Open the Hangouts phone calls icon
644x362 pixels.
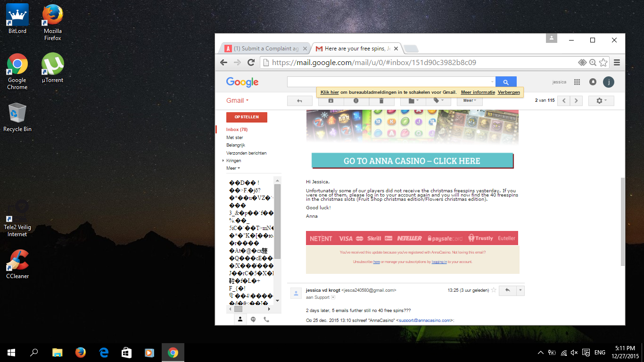(x=266, y=319)
